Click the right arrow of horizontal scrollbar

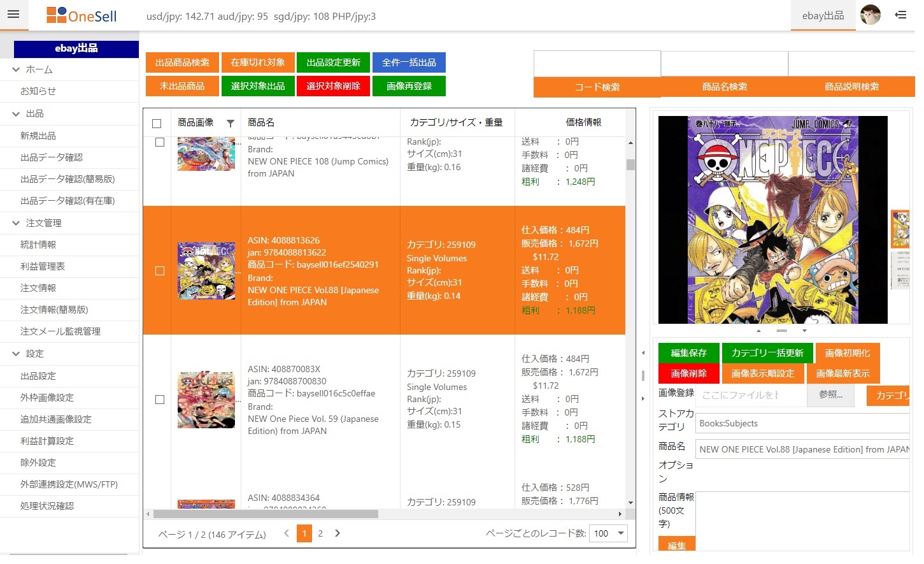620,514
